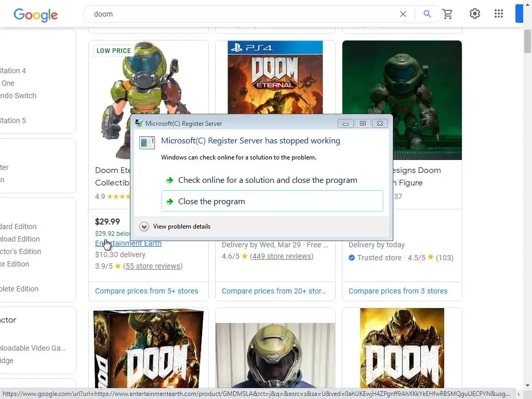Click Close the program option

[272, 201]
